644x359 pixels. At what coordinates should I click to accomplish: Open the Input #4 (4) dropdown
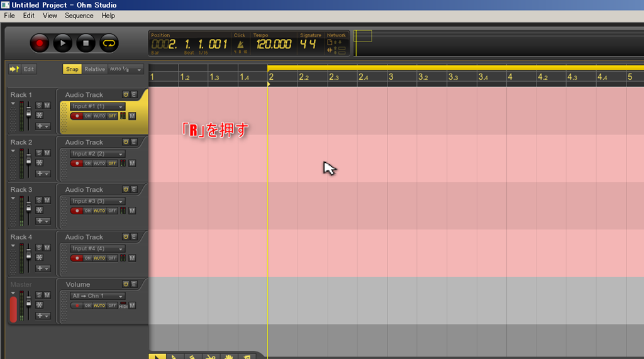point(97,248)
